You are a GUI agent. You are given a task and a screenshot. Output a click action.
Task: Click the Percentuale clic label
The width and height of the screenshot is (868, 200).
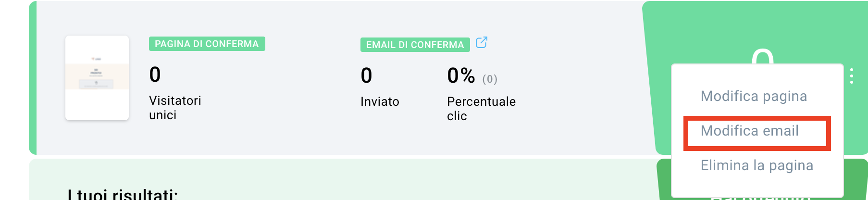click(481, 109)
